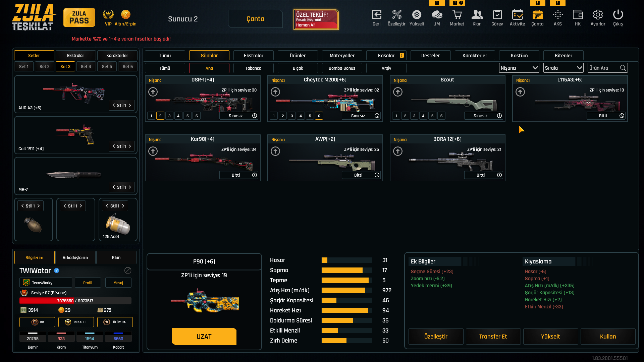Select slot 1 on DSR-1[+4] card

click(x=151, y=116)
